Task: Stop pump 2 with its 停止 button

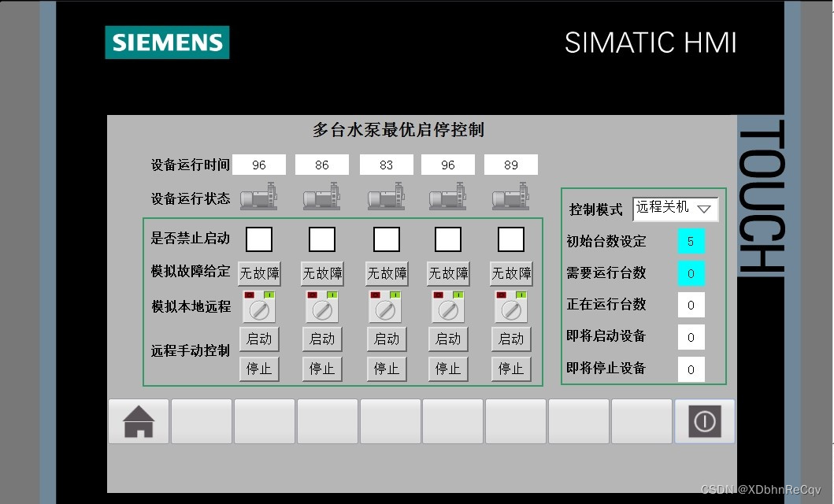Action: pos(322,369)
